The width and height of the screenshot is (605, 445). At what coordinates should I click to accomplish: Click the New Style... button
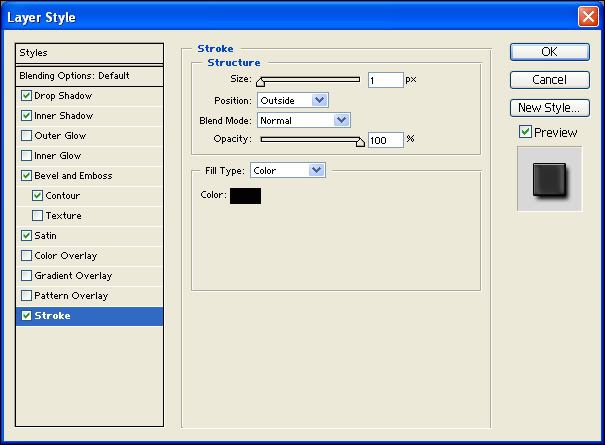550,108
